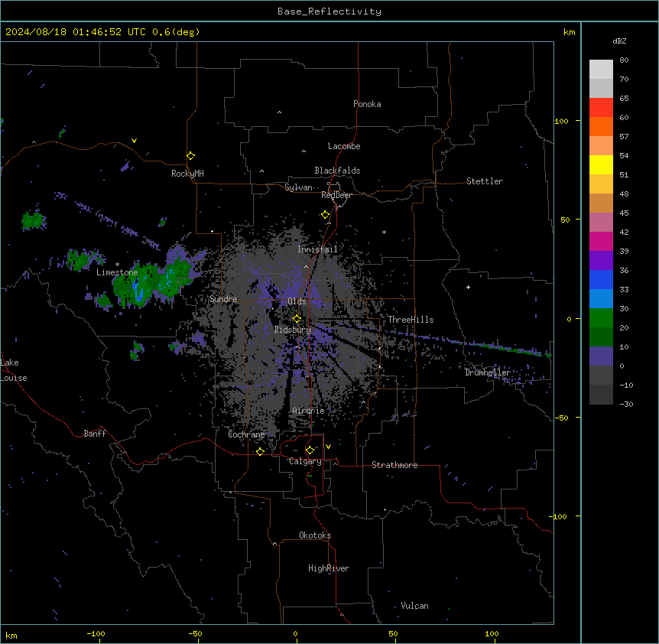
Task: Click the Okotoks label
Action: tap(315, 535)
